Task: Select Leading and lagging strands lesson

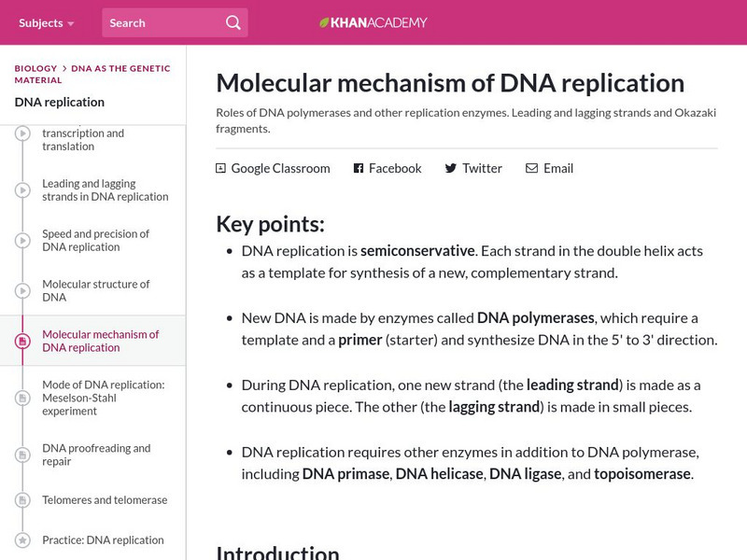Action: point(106,189)
